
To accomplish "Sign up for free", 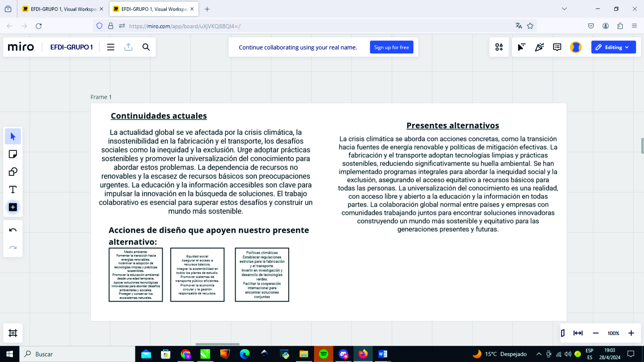I will [x=391, y=47].
